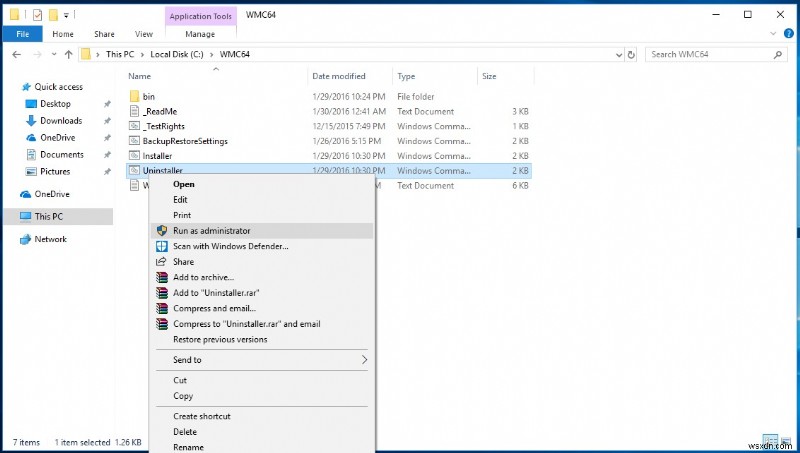The image size is (800, 453).
Task: Click the Share arrow icon in menu
Action: coord(162,262)
